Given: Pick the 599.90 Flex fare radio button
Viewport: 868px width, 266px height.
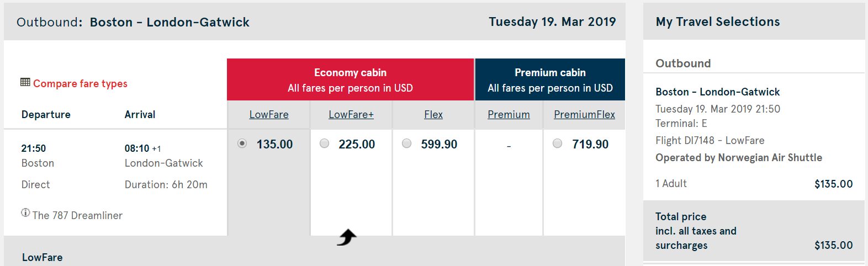Looking at the screenshot, I should [x=407, y=143].
